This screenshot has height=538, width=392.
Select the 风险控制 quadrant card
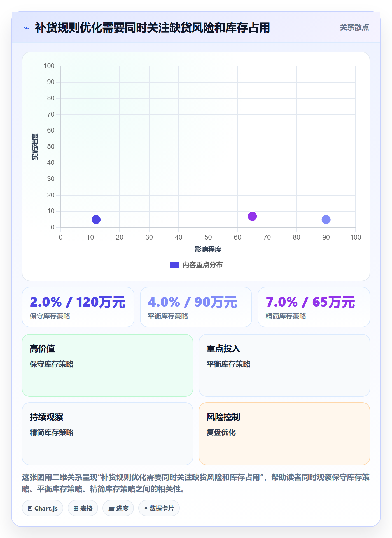pyautogui.click(x=284, y=434)
